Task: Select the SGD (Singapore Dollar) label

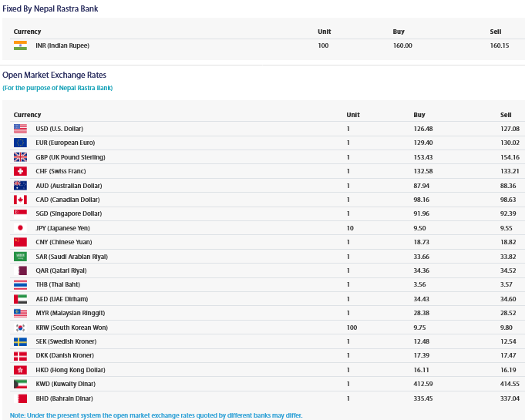Action: 69,213
